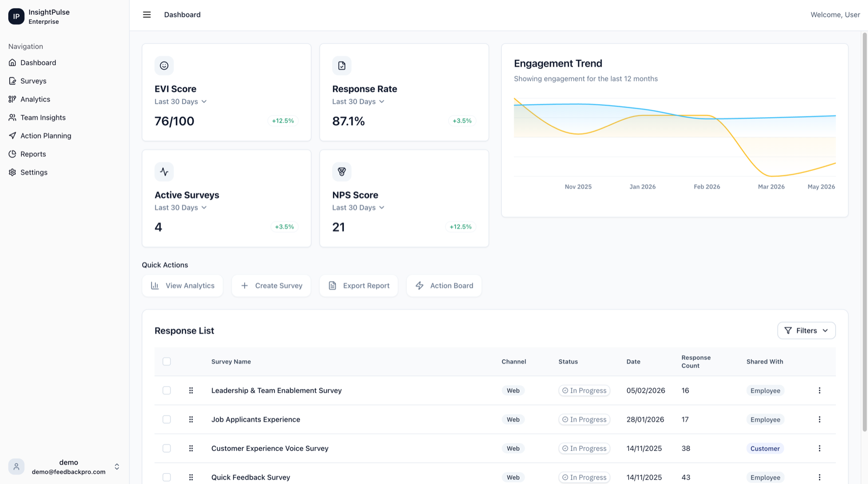Open row actions for Customer Experience Voice Survey
Viewport: 868px width, 484px height.
click(819, 449)
